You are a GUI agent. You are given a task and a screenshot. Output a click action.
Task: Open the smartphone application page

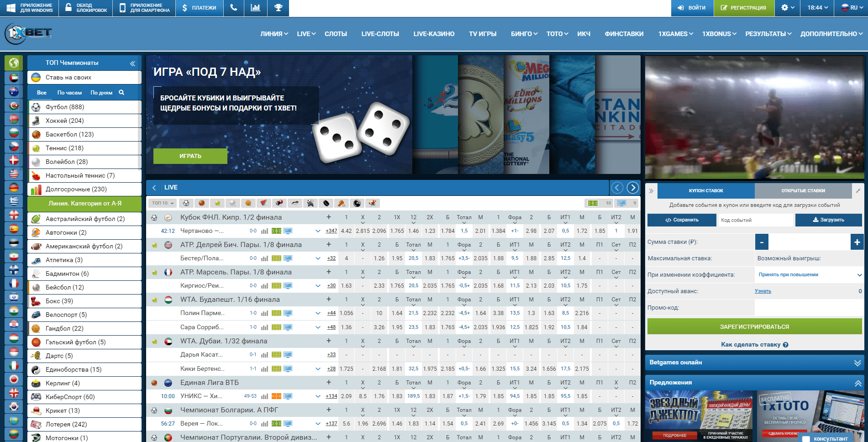pos(144,8)
